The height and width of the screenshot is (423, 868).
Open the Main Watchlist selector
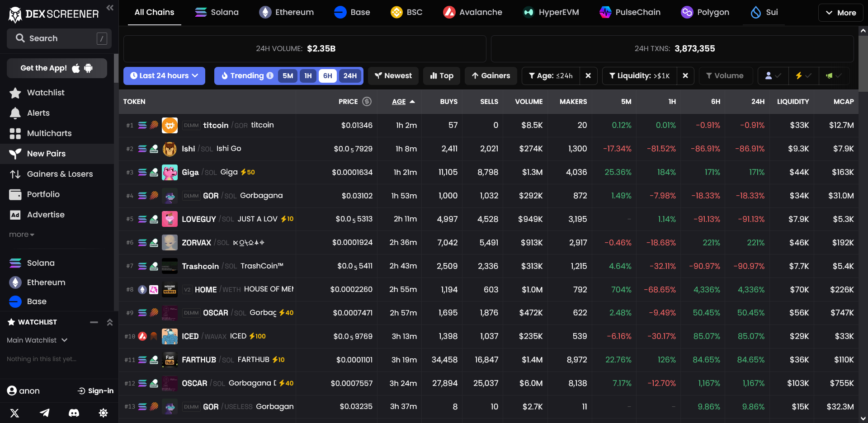[x=38, y=340]
